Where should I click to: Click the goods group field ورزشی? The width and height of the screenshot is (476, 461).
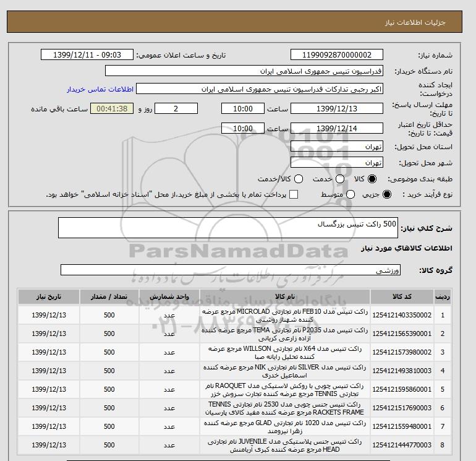tap(231, 270)
